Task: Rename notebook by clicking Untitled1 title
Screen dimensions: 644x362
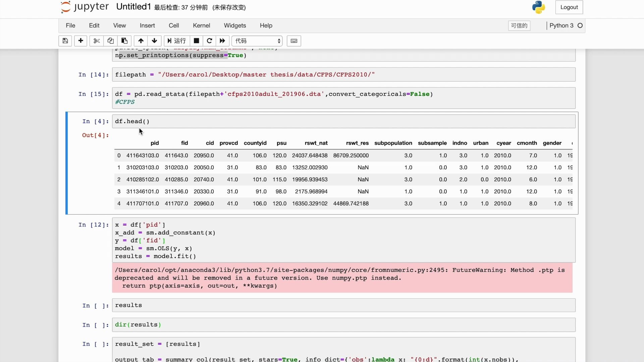Action: 133,7
